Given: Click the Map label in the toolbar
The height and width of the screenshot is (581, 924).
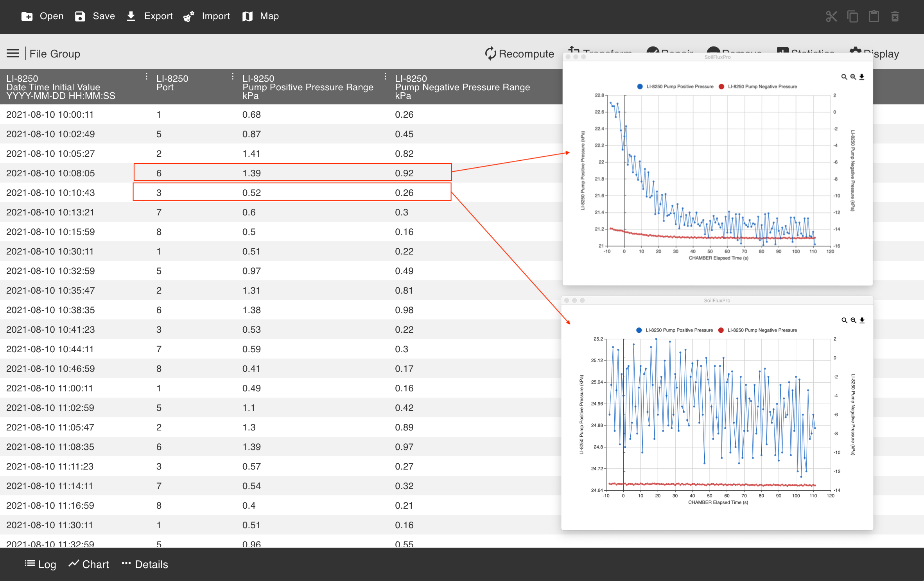Looking at the screenshot, I should tap(269, 16).
